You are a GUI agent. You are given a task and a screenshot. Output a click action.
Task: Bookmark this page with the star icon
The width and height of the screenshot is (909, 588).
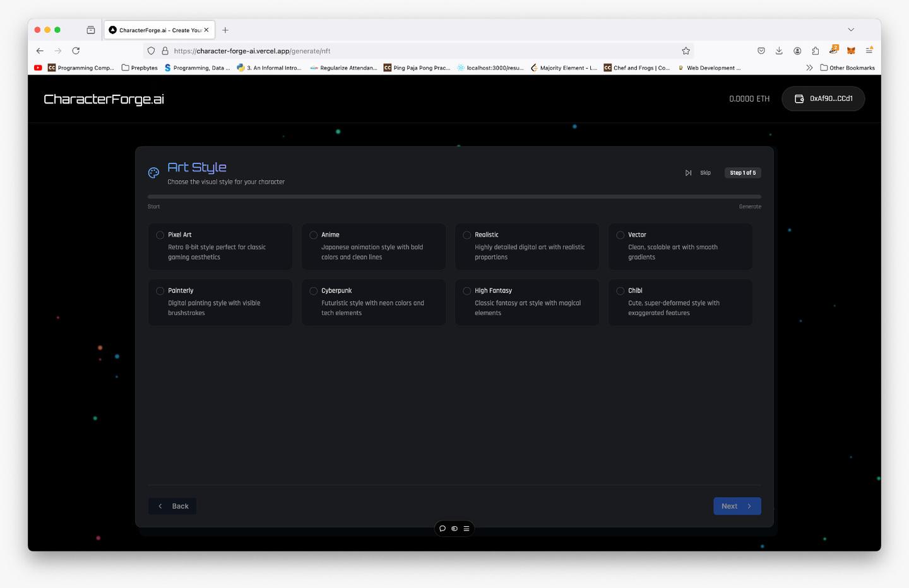tap(686, 51)
